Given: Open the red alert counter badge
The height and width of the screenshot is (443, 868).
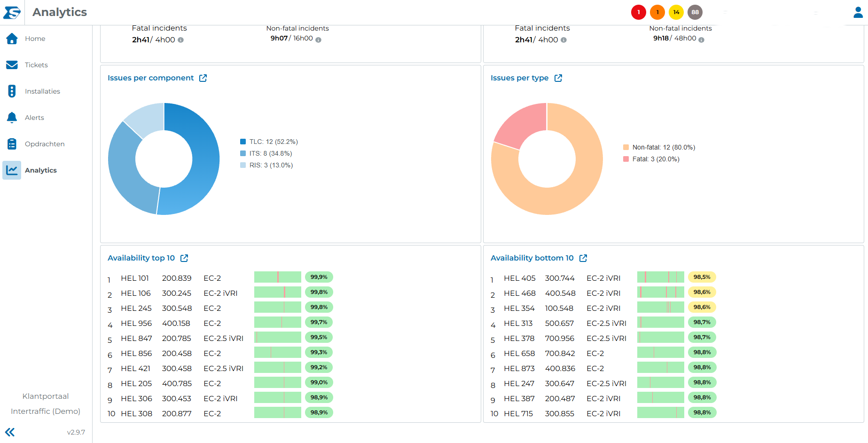Looking at the screenshot, I should tap(639, 12).
